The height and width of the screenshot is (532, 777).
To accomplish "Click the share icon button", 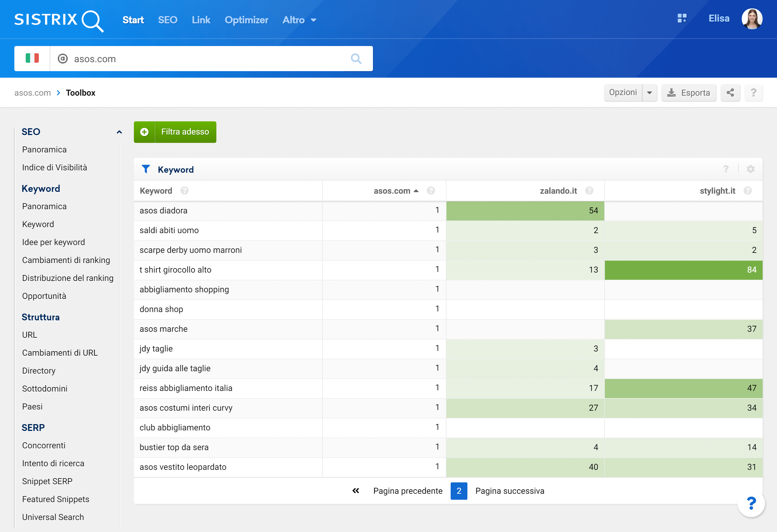I will pyautogui.click(x=730, y=93).
